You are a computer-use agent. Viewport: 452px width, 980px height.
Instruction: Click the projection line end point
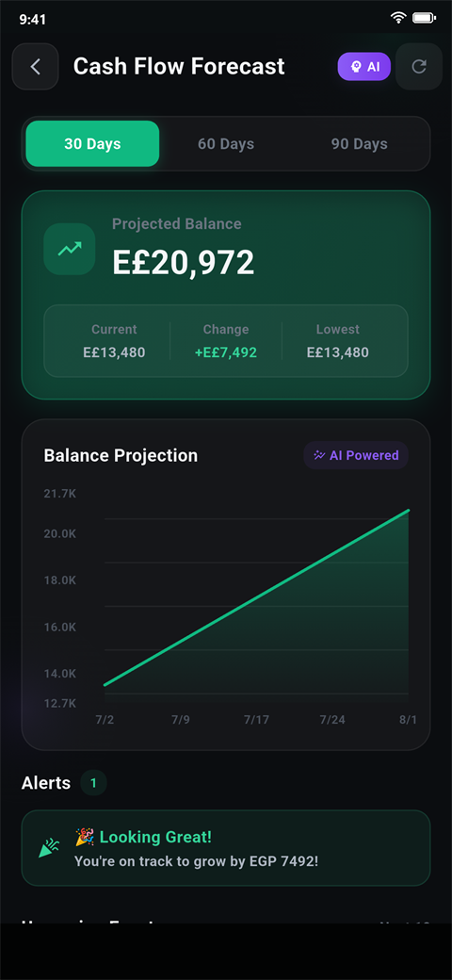(x=409, y=511)
